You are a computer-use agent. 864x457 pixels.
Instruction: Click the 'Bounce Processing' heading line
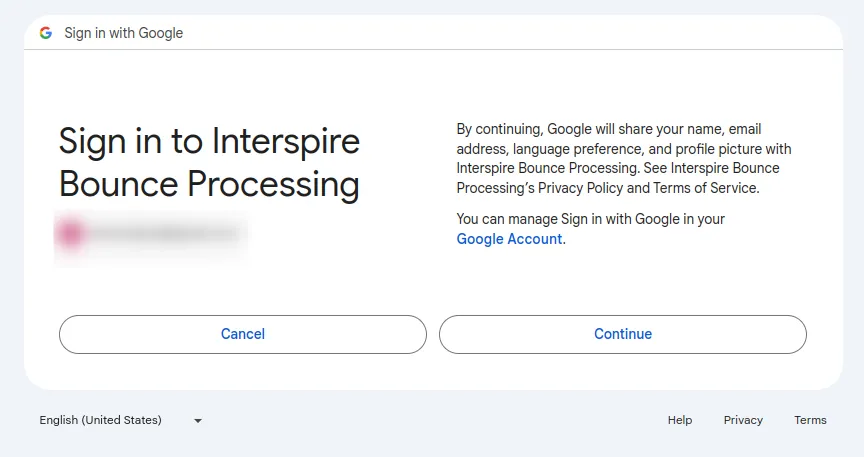point(209,185)
